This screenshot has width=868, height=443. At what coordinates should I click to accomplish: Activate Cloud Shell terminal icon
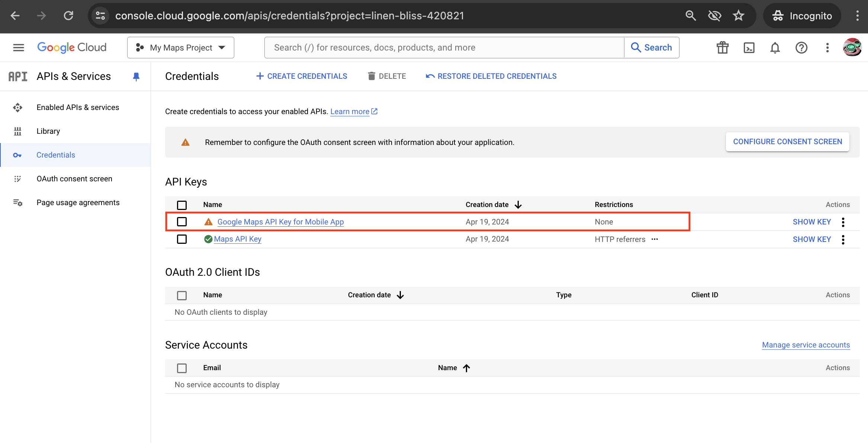pyautogui.click(x=749, y=48)
